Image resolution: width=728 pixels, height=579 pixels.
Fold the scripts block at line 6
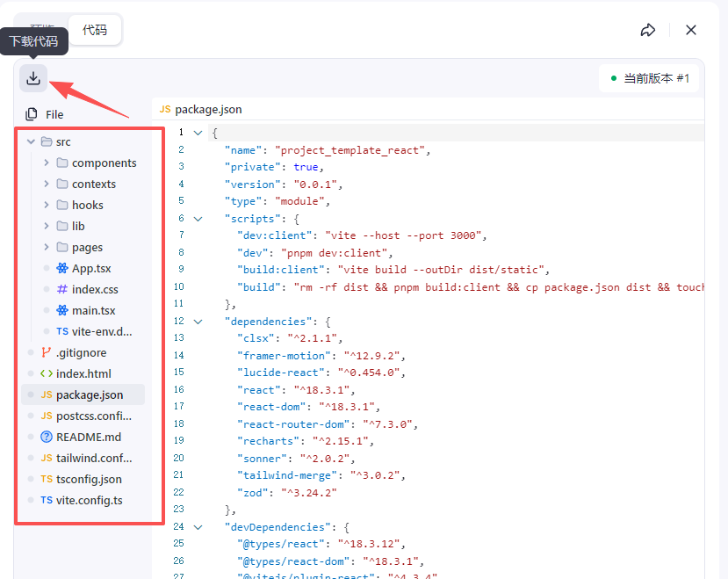coord(198,219)
